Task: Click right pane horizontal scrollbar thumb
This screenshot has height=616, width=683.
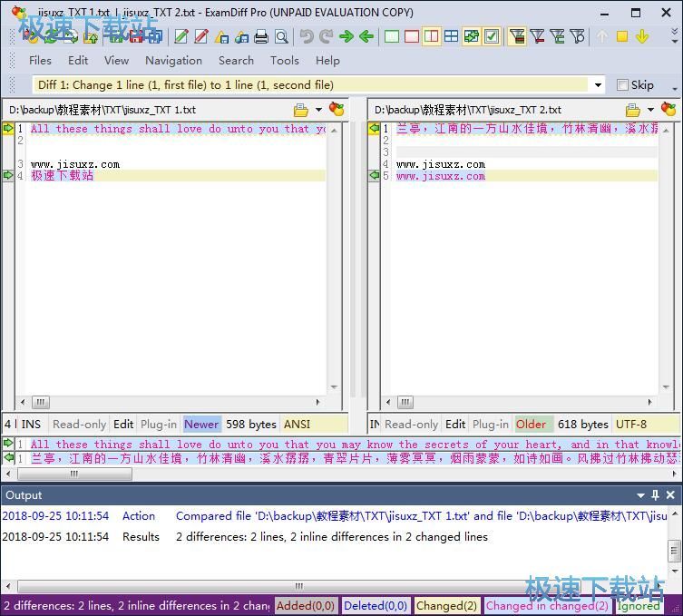Action: pos(405,402)
